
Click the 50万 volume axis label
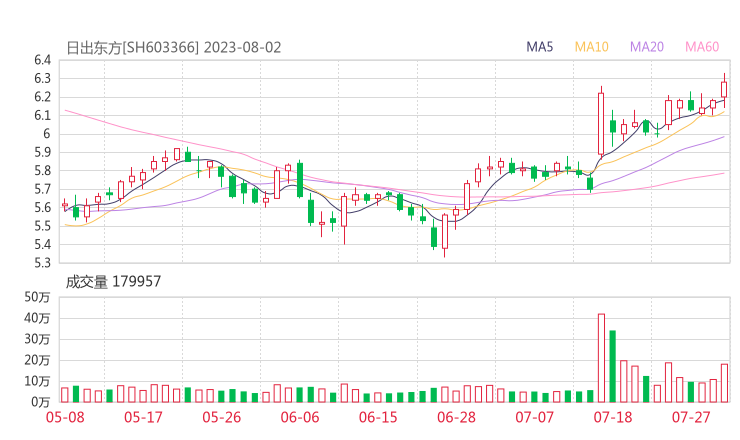(37, 297)
